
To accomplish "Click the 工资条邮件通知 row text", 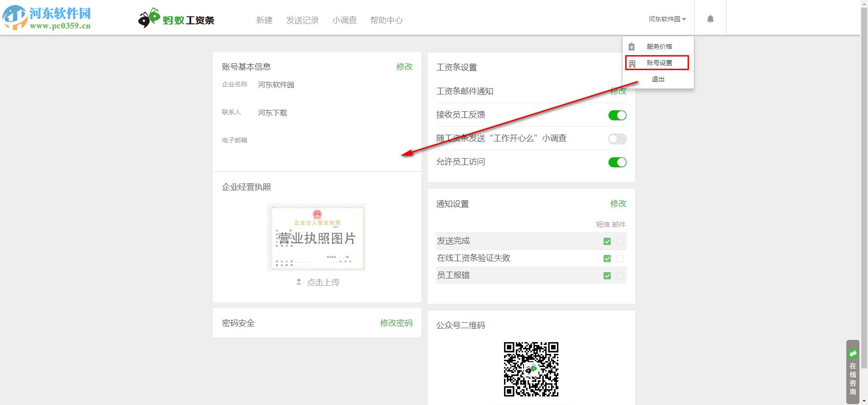I will 465,91.
